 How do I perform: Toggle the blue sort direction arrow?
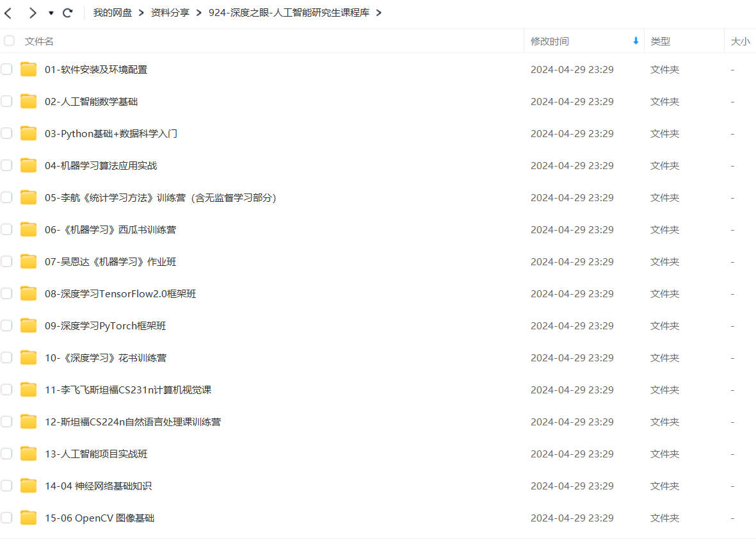[636, 41]
